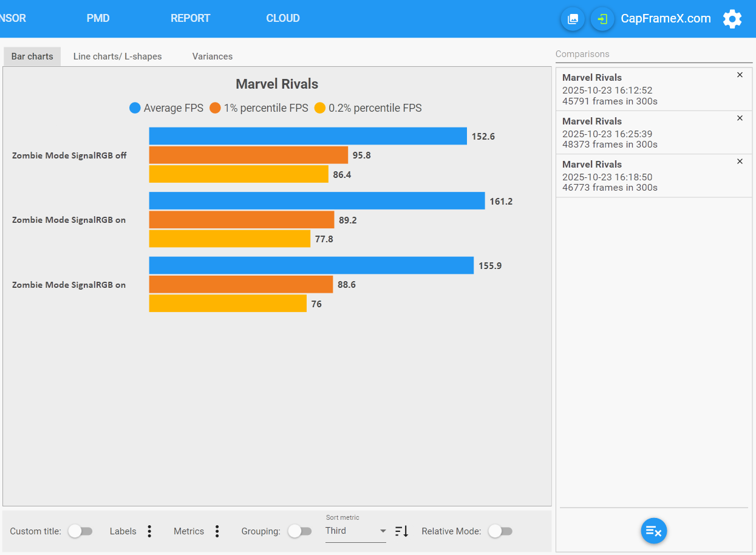756x555 pixels.
Task: Click the "Metrics" text in bottom toolbar
Action: pyautogui.click(x=189, y=531)
